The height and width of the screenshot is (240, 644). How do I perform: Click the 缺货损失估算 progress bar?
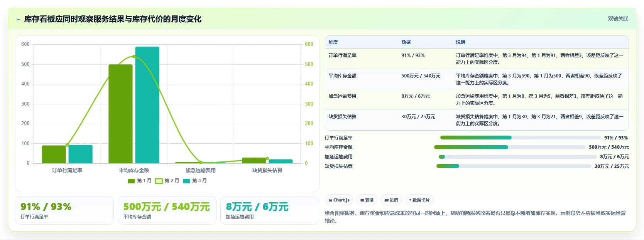pos(514,166)
